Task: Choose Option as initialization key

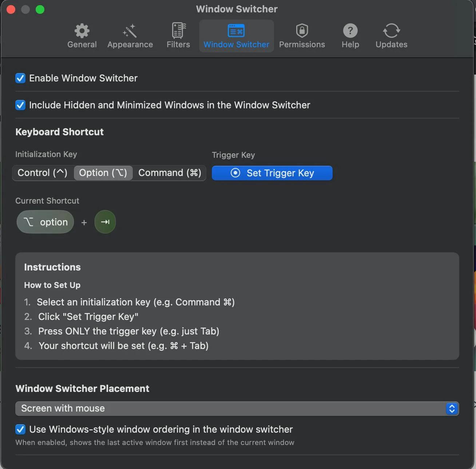Action: [103, 173]
